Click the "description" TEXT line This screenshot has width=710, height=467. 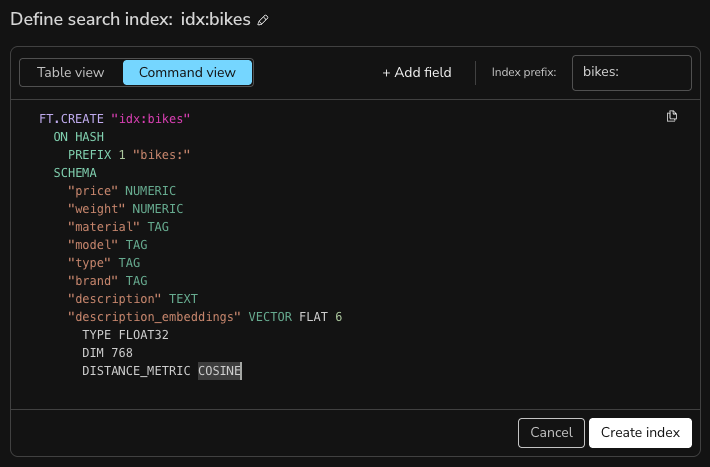click(x=133, y=299)
